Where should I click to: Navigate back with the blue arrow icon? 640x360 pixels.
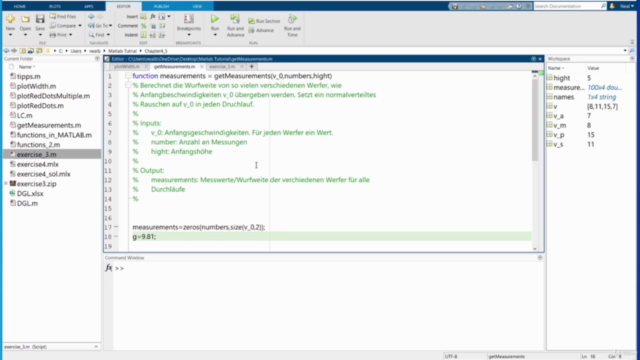[91, 16]
